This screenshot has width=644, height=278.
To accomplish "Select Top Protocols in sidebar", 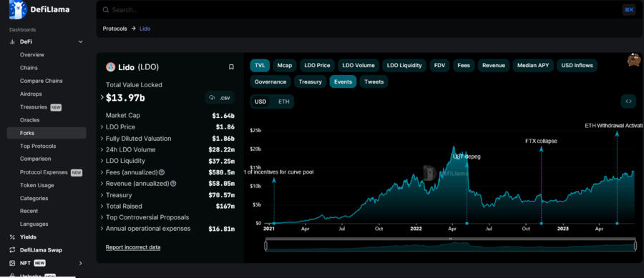I will [38, 146].
